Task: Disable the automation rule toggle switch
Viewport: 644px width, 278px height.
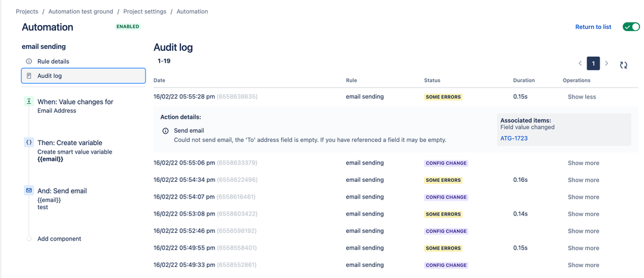Action: pyautogui.click(x=631, y=26)
